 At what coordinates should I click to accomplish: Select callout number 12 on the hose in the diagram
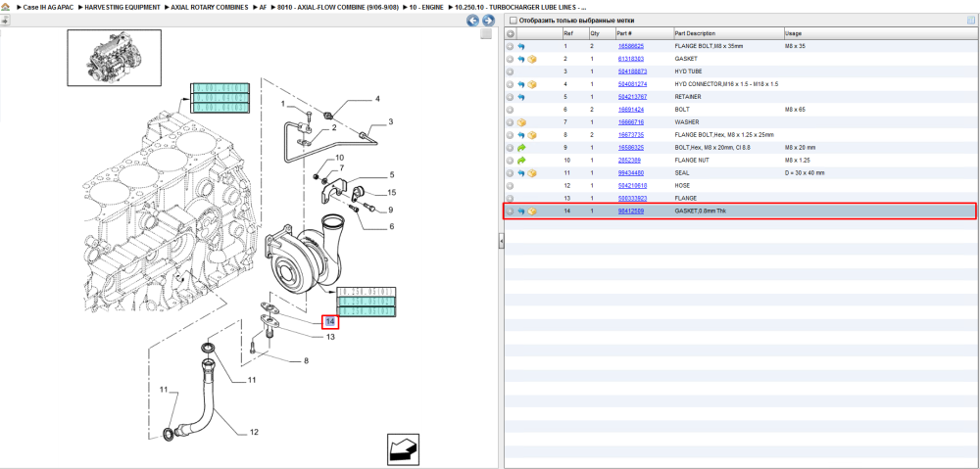coord(255,432)
